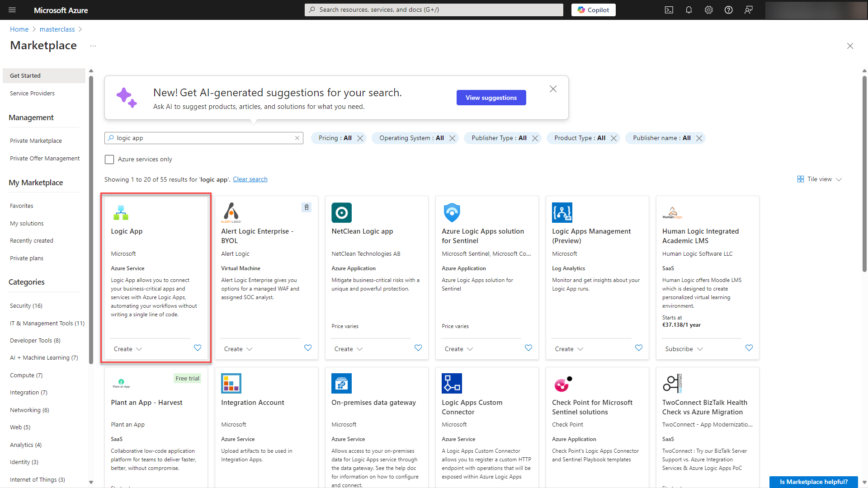The image size is (868, 488).
Task: Favorite the Logic App offering
Action: tap(198, 348)
